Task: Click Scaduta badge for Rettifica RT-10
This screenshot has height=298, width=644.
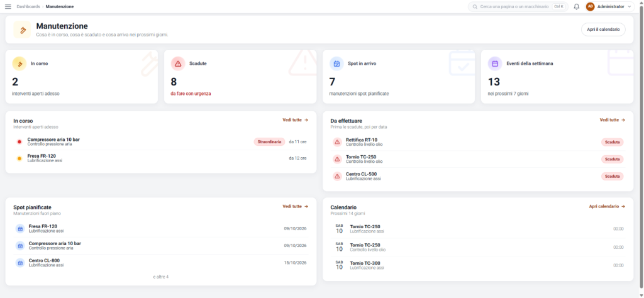Action: pyautogui.click(x=613, y=142)
